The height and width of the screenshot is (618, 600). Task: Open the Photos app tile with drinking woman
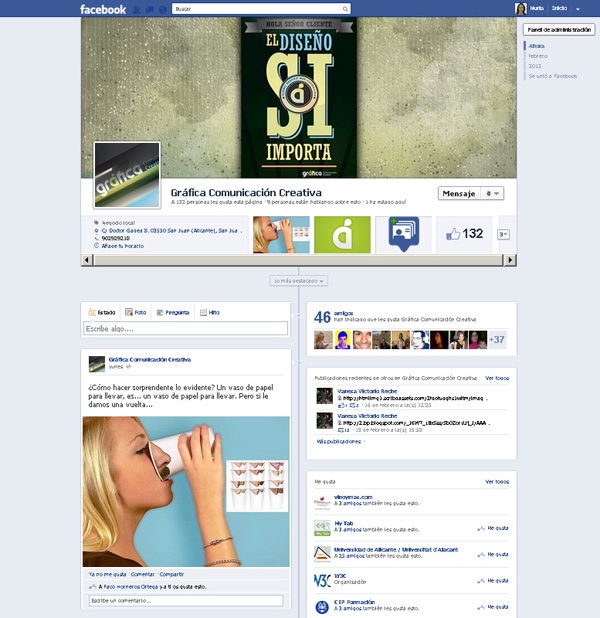pyautogui.click(x=281, y=234)
